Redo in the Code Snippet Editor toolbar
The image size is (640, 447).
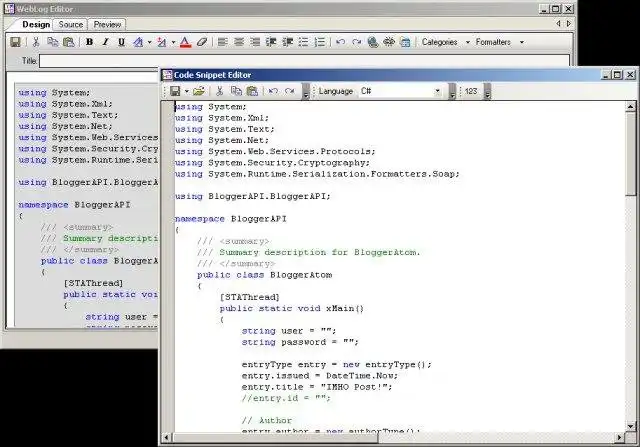tap(289, 91)
